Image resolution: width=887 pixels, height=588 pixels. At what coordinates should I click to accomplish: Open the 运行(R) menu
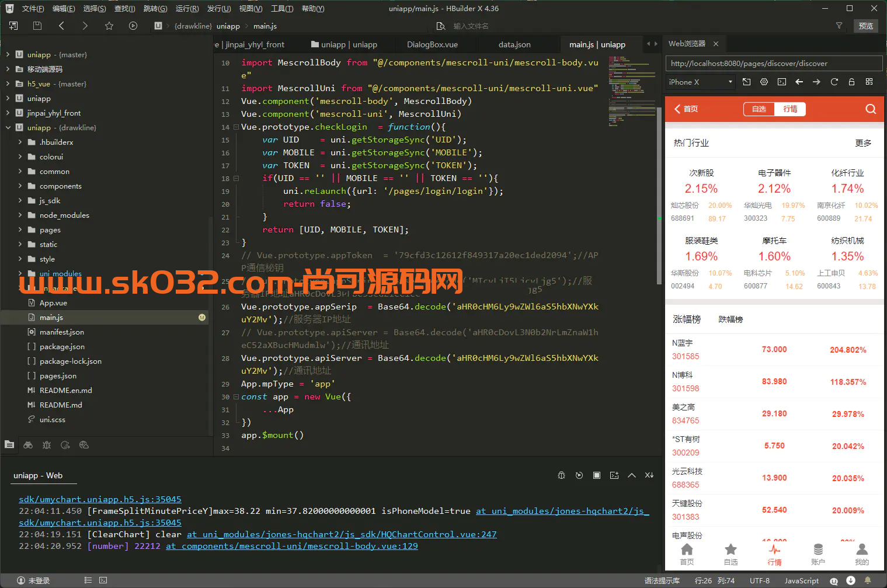187,9
